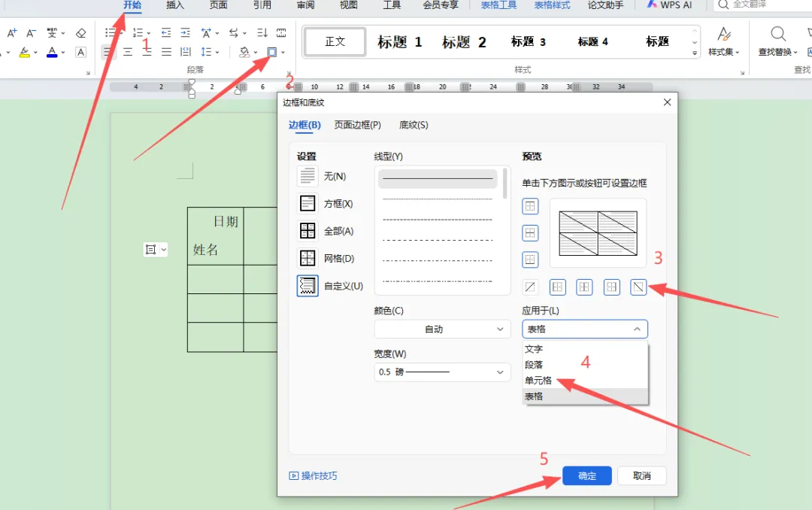This screenshot has height=510, width=812.
Task: Apply the 标题 2 style
Action: tap(464, 42)
